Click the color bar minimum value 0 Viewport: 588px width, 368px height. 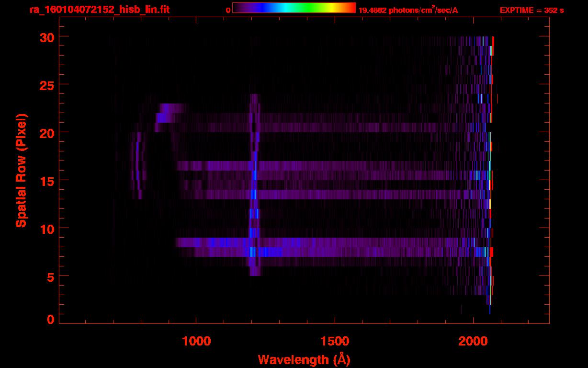[228, 11]
